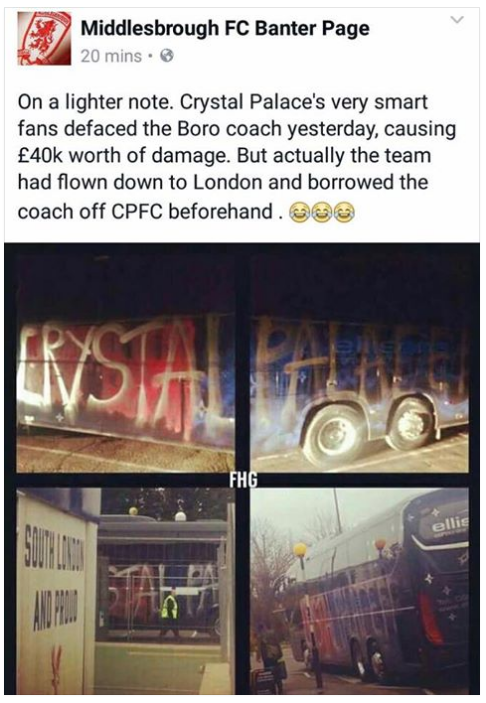Viewport: 486px width, 703px height.
Task: Open the Middlesbrough FC Banter Page profile picture
Action: point(44,39)
